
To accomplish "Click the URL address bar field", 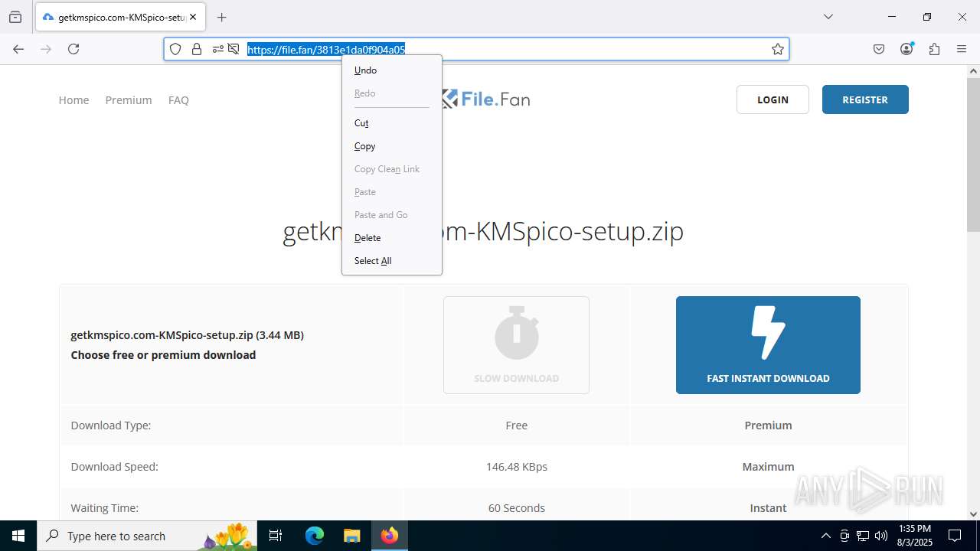I will click(x=476, y=49).
